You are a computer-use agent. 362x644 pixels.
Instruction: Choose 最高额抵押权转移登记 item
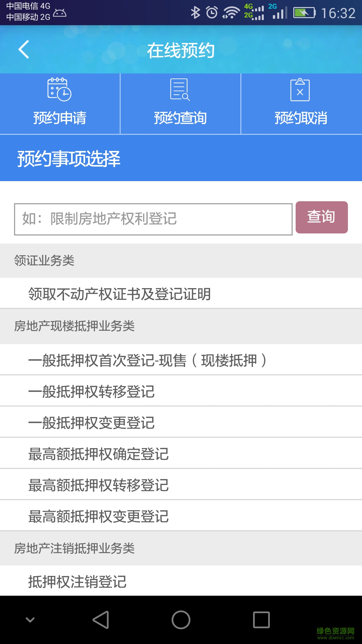pyautogui.click(x=99, y=485)
